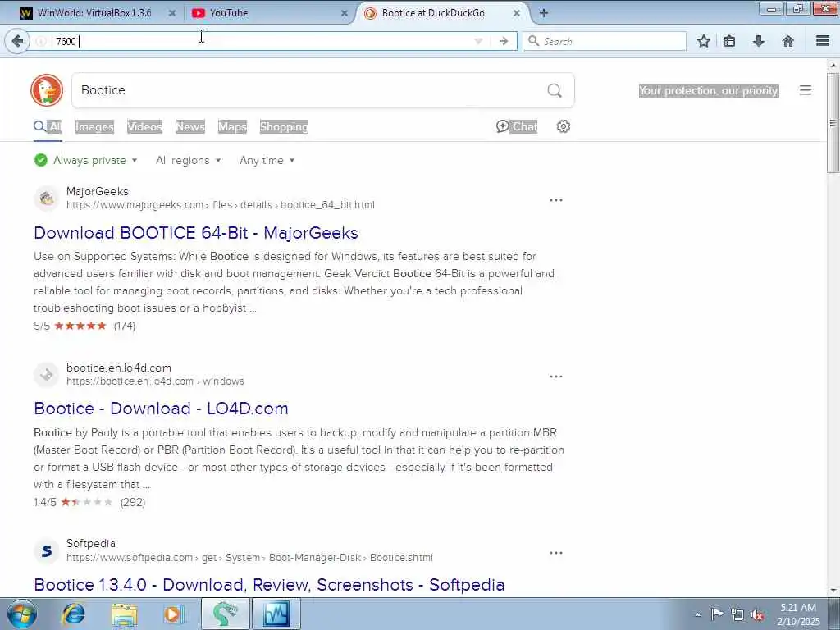Click the scrollbar down arrow
The image size is (840, 630).
coord(833,591)
